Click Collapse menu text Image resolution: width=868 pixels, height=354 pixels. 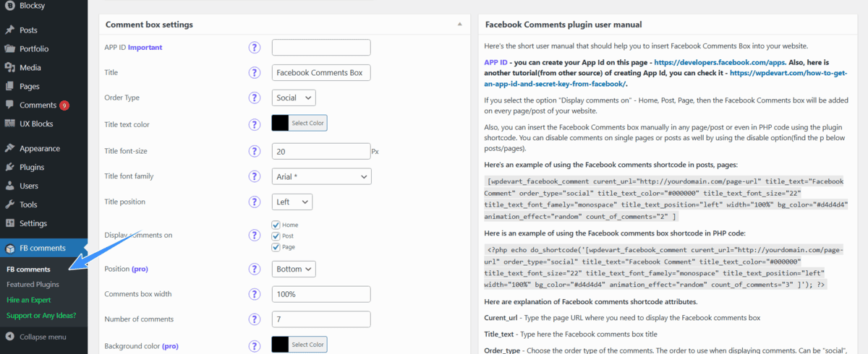(43, 337)
